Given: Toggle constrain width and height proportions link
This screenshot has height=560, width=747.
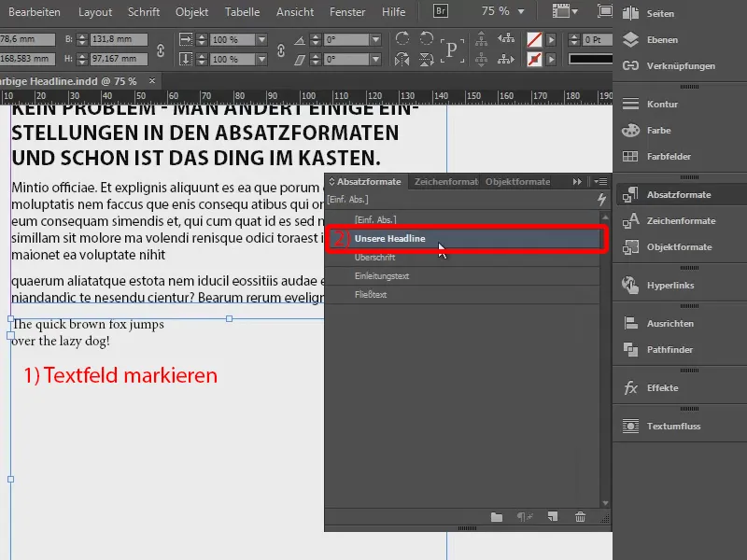Looking at the screenshot, I should point(161,49).
